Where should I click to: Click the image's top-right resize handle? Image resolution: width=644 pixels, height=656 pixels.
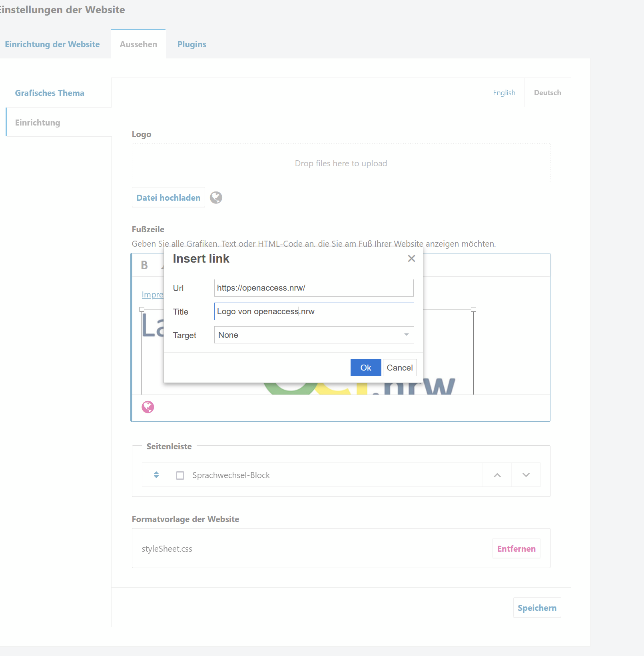coord(473,309)
